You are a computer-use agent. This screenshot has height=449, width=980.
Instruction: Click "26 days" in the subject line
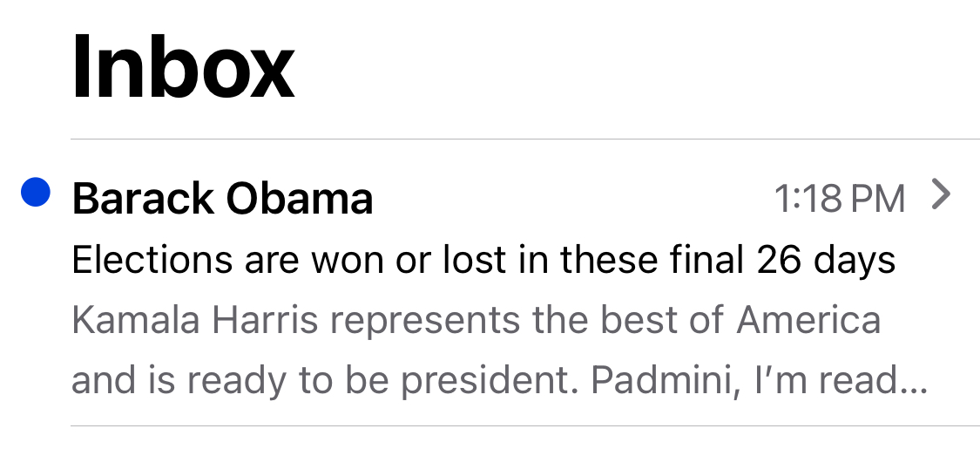pos(826,260)
